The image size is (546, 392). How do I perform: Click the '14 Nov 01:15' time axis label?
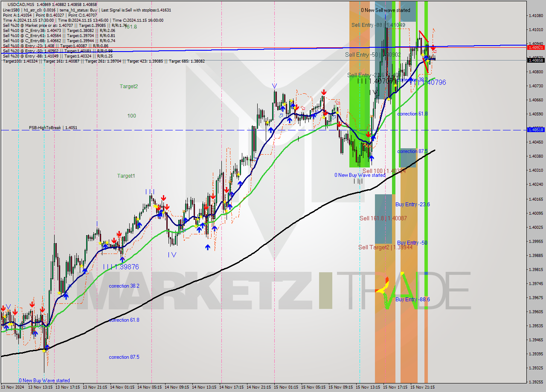pyautogui.click(x=123, y=387)
